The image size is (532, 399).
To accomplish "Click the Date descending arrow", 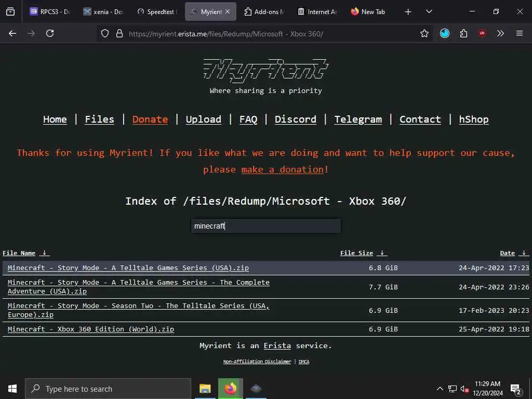I will coord(524,253).
